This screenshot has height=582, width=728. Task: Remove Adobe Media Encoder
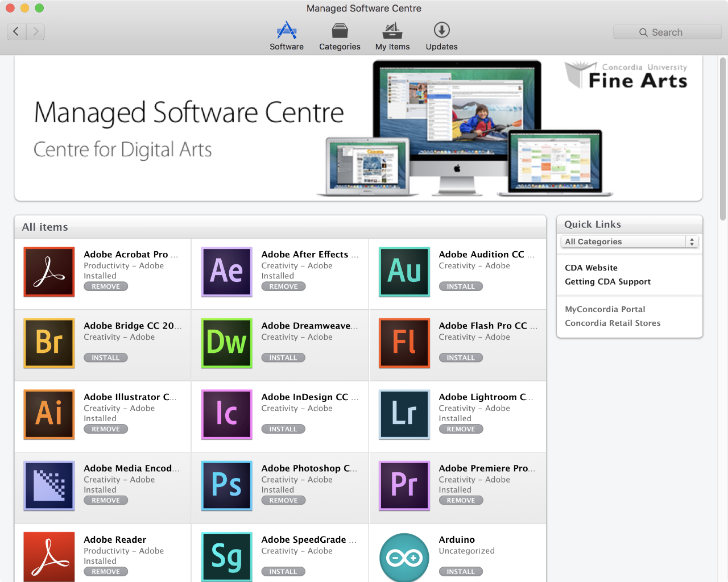click(x=106, y=501)
